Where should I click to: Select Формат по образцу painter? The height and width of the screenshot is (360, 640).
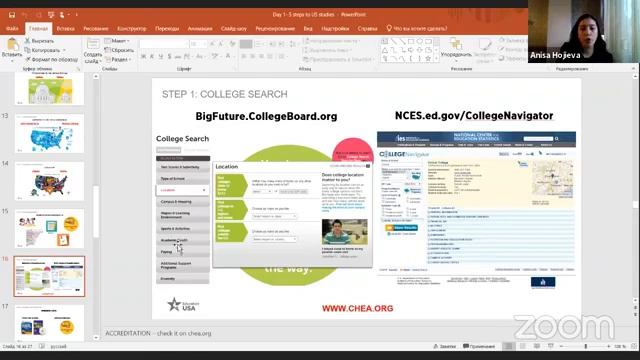(x=51, y=59)
